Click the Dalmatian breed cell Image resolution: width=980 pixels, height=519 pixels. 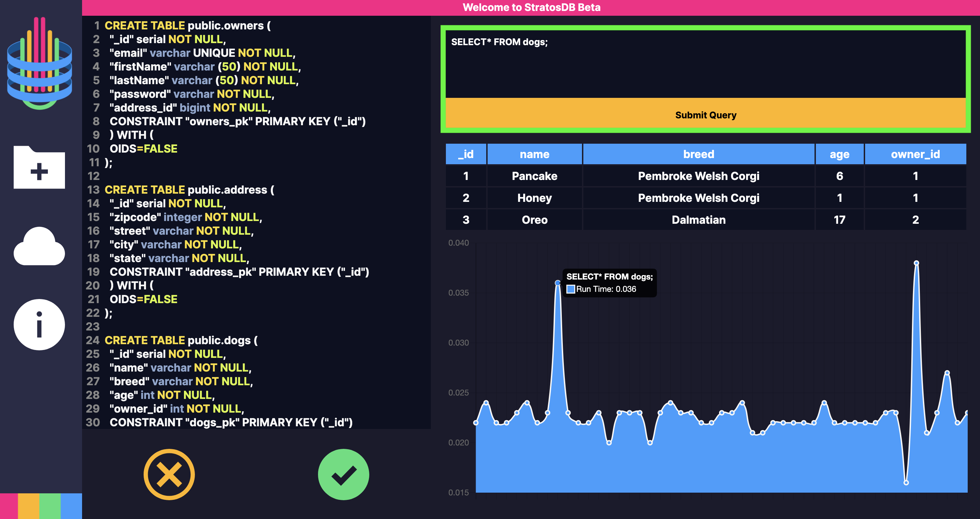coord(698,220)
